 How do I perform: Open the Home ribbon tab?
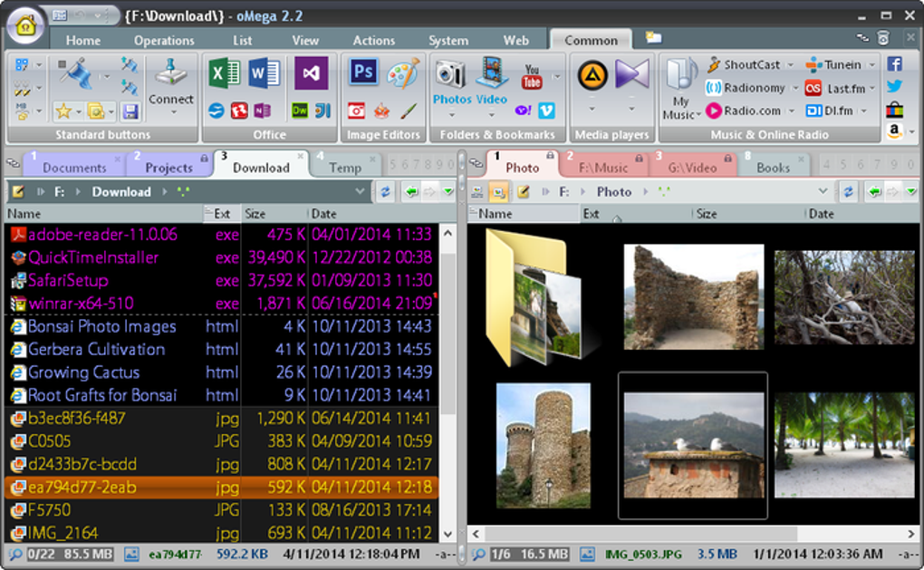pos(83,40)
